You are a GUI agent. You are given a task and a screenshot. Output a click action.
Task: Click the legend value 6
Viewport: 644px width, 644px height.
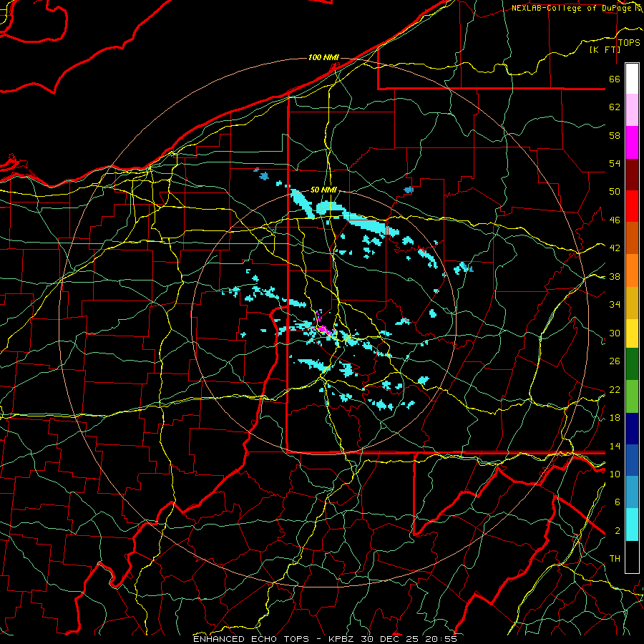point(618,502)
